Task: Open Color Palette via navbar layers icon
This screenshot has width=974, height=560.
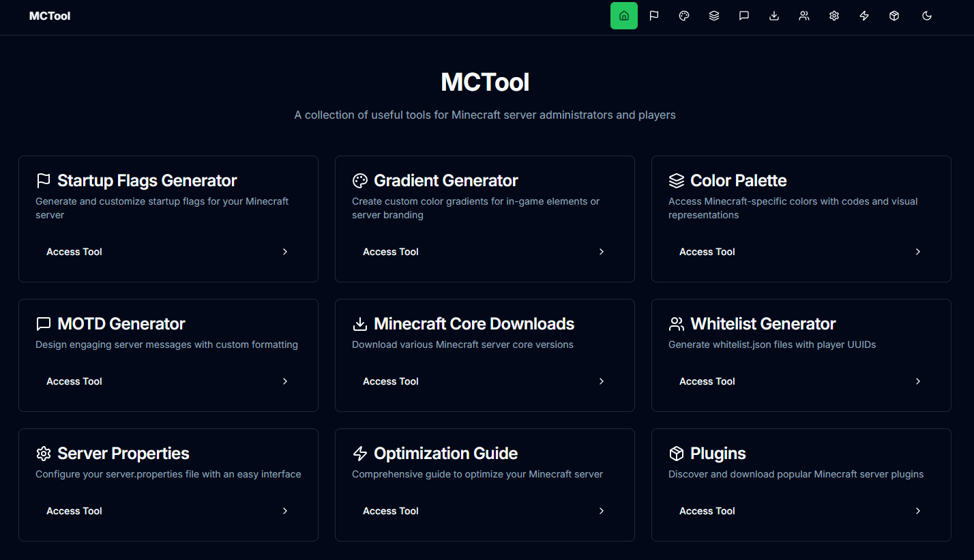Action: 714,16
